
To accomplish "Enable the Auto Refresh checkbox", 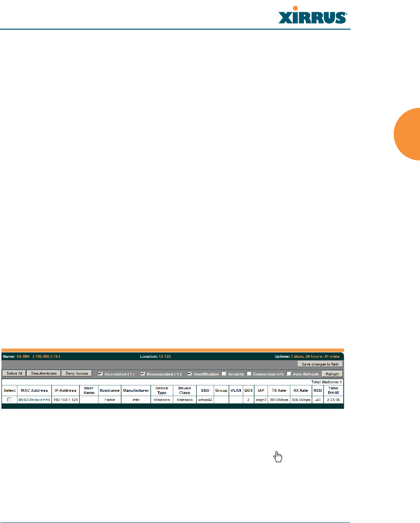I will (289, 374).
